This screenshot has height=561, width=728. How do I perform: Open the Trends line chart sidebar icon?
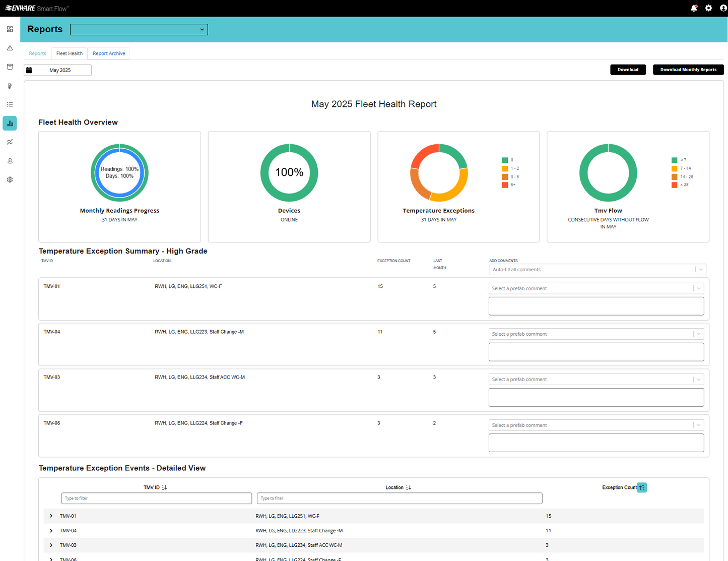click(10, 142)
